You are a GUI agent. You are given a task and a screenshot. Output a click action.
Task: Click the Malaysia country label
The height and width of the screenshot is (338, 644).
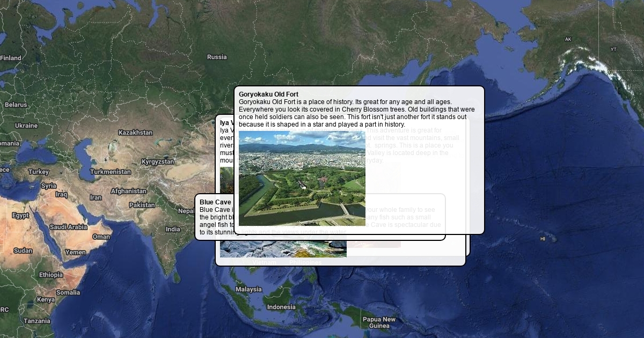tap(248, 289)
